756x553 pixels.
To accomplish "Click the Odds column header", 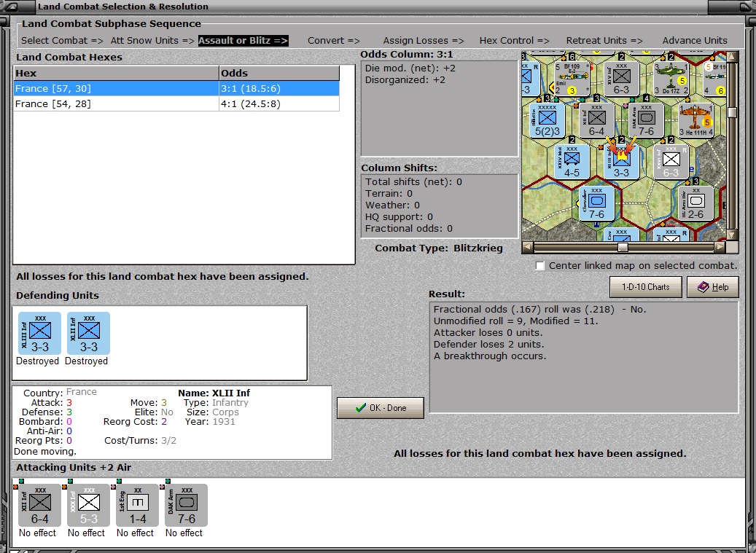I will tap(279, 73).
